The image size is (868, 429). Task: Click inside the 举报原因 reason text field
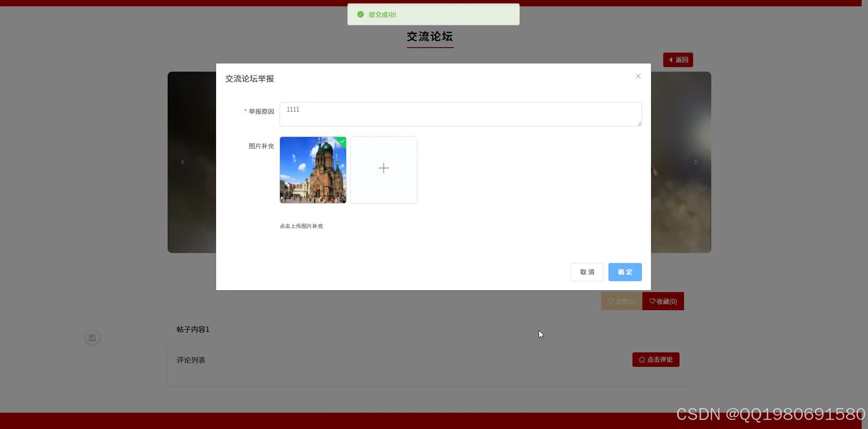click(460, 114)
